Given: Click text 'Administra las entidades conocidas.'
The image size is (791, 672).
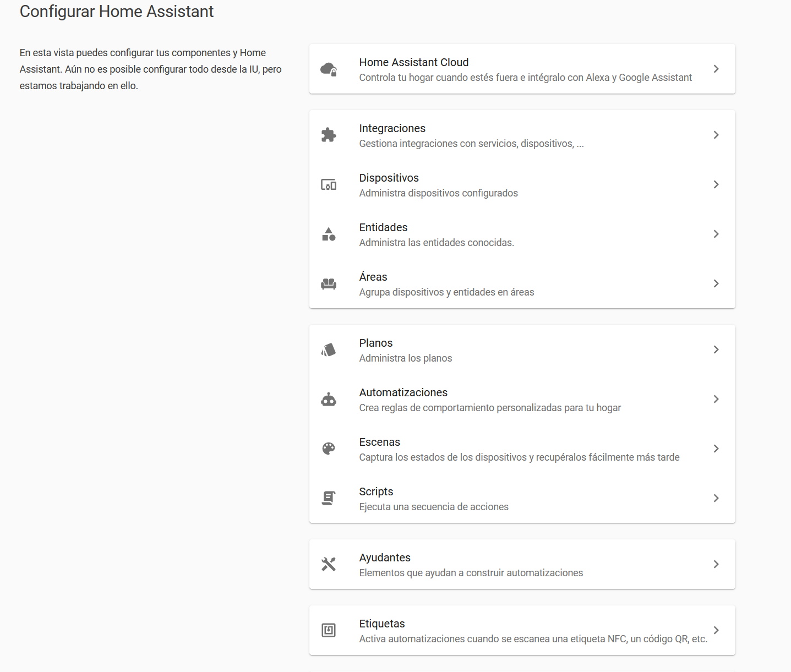Looking at the screenshot, I should 437,243.
